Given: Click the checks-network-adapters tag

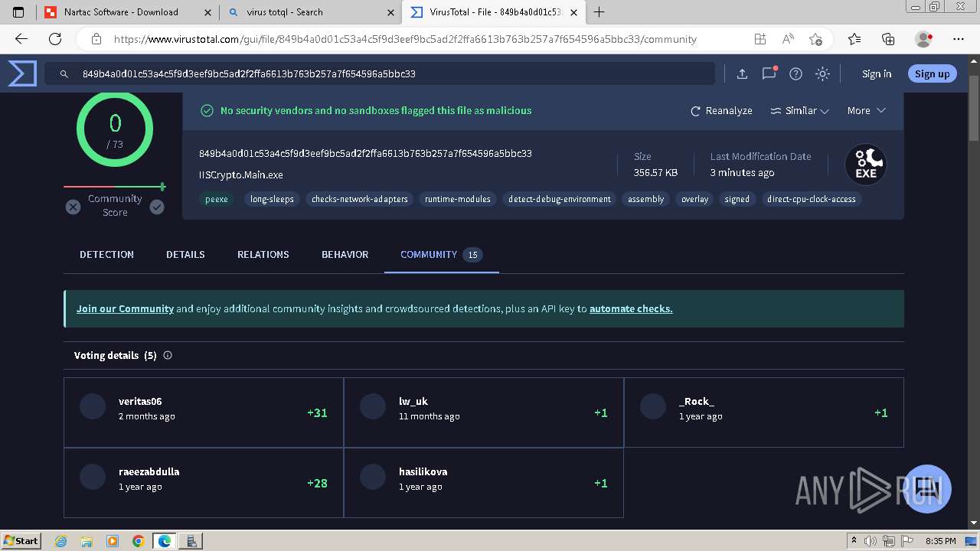Looking at the screenshot, I should click(x=360, y=199).
